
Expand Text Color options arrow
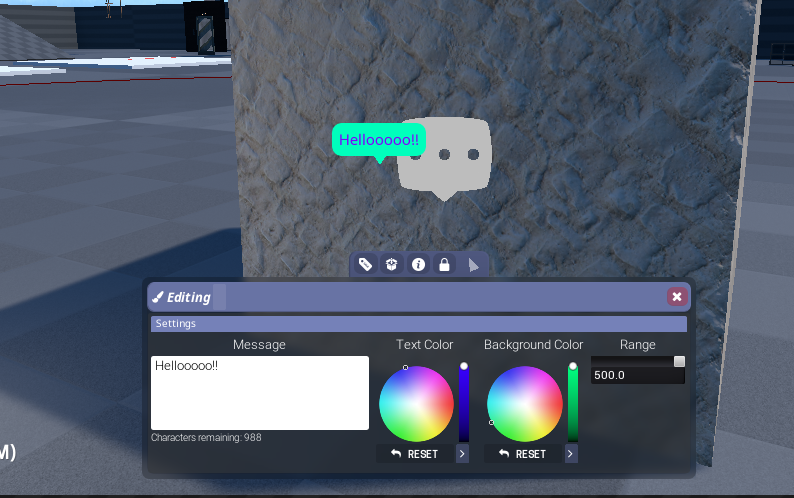[462, 454]
